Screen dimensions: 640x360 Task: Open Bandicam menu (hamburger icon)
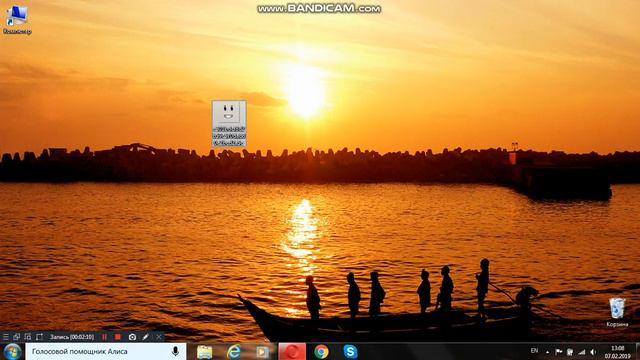coord(6,337)
